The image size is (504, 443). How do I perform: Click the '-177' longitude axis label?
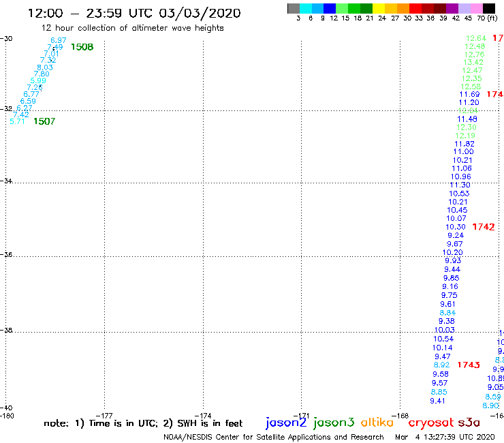point(104,416)
